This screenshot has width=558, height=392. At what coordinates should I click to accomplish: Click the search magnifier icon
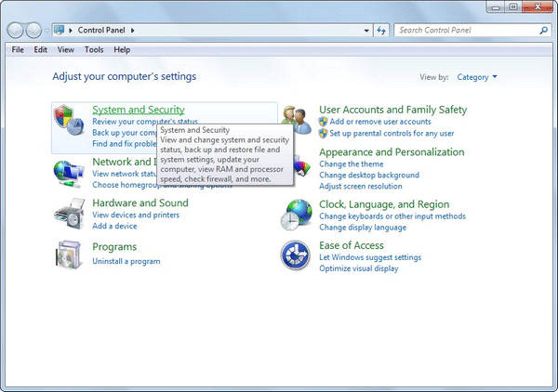(544, 31)
